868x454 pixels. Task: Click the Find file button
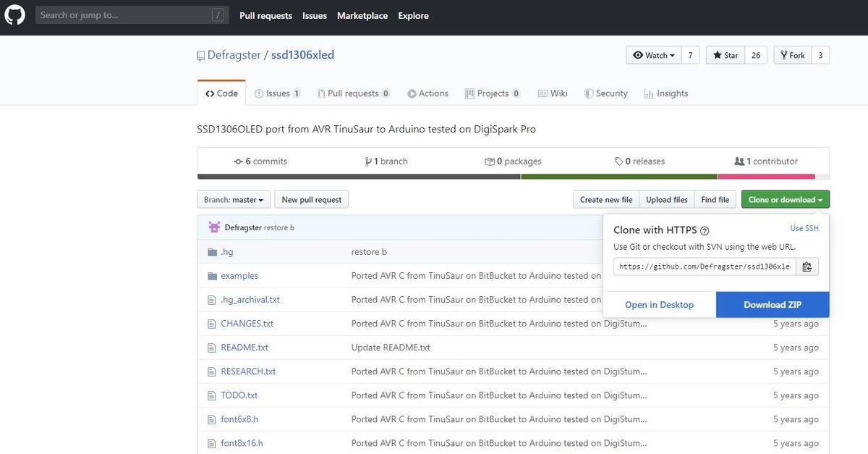[716, 200]
